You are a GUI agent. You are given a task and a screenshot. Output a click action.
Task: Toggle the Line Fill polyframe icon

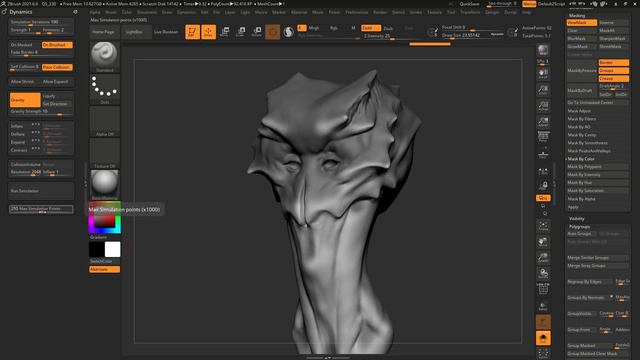[x=543, y=289]
